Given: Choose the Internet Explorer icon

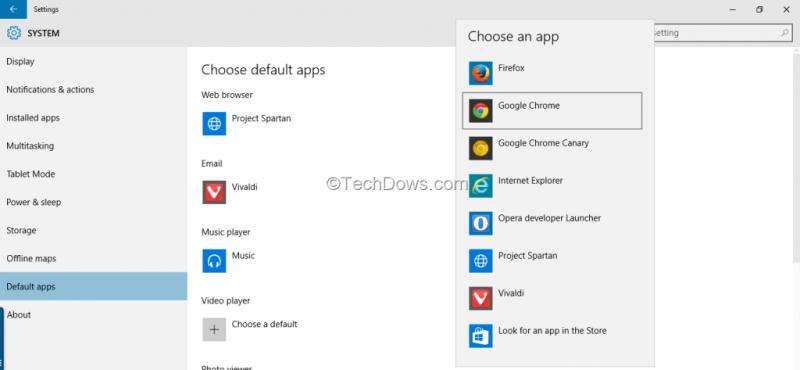Looking at the screenshot, I should (480, 186).
